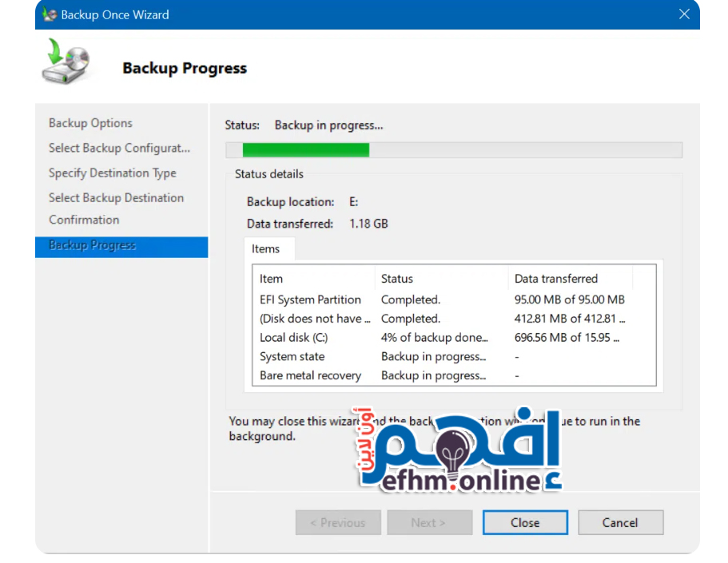Select the Local disk (C:) row

(x=294, y=338)
